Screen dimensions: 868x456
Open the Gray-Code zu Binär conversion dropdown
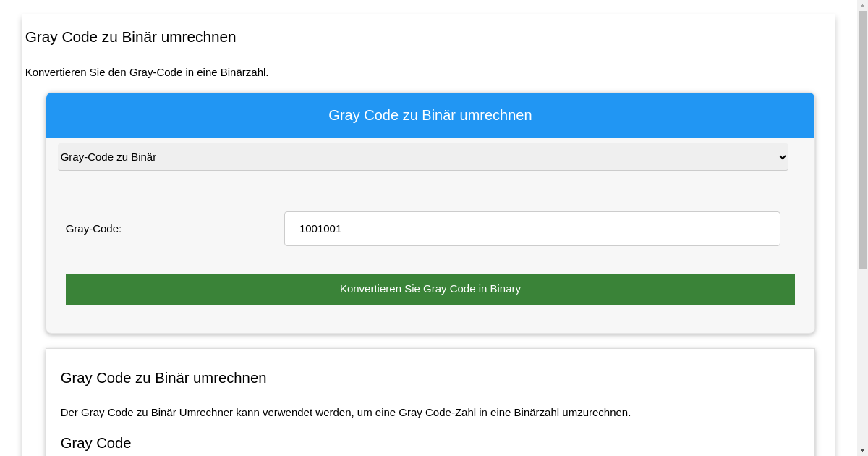point(422,157)
